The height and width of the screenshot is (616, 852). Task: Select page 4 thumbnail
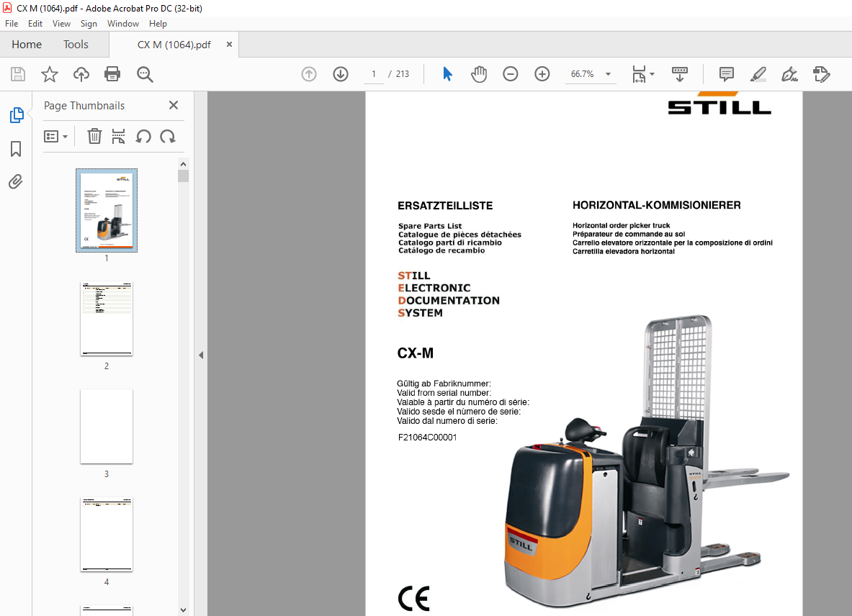tap(107, 535)
